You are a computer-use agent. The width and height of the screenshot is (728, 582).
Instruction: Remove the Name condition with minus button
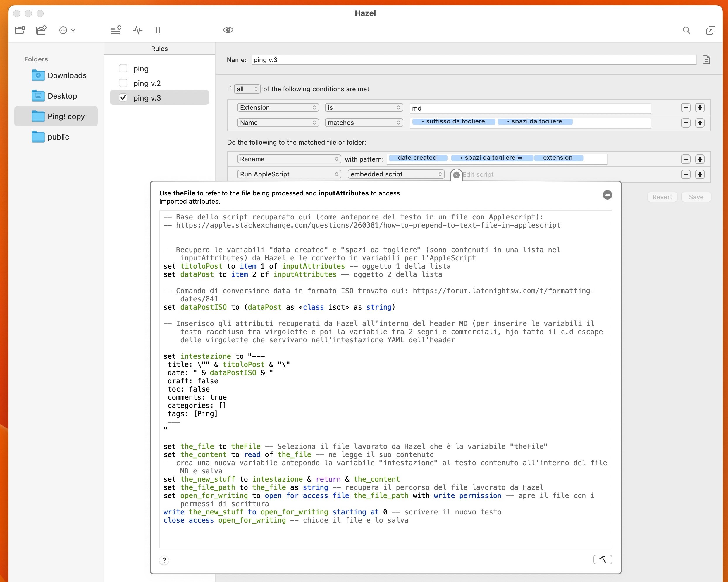686,123
